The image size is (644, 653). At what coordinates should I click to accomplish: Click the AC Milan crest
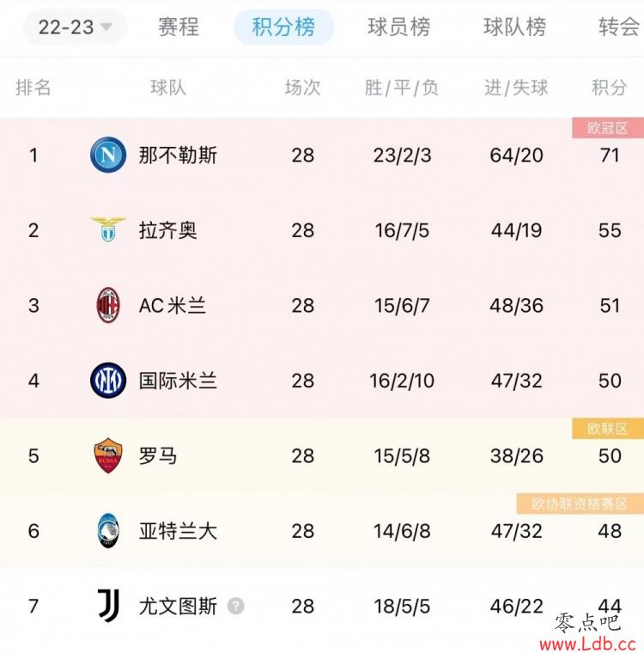108,305
